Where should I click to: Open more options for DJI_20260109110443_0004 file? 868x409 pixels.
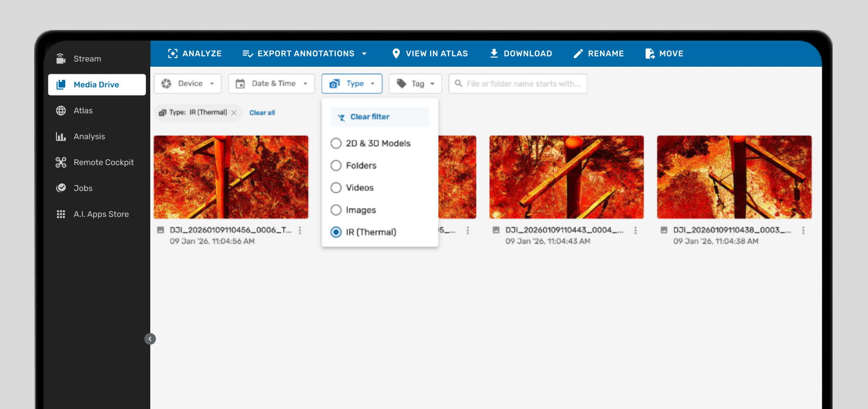click(x=635, y=231)
